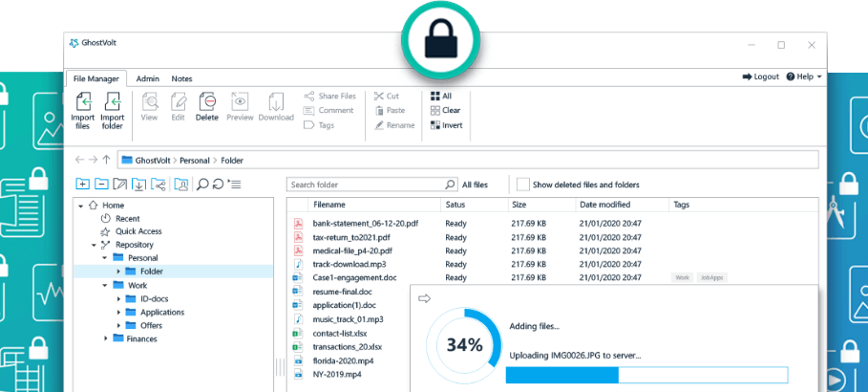Screen dimensions: 868x392
Task: Click the Edit file icon
Action: [x=179, y=102]
